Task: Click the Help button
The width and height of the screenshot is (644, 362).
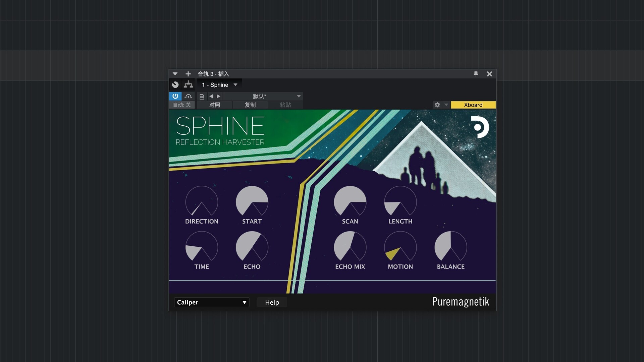Action: point(272,302)
